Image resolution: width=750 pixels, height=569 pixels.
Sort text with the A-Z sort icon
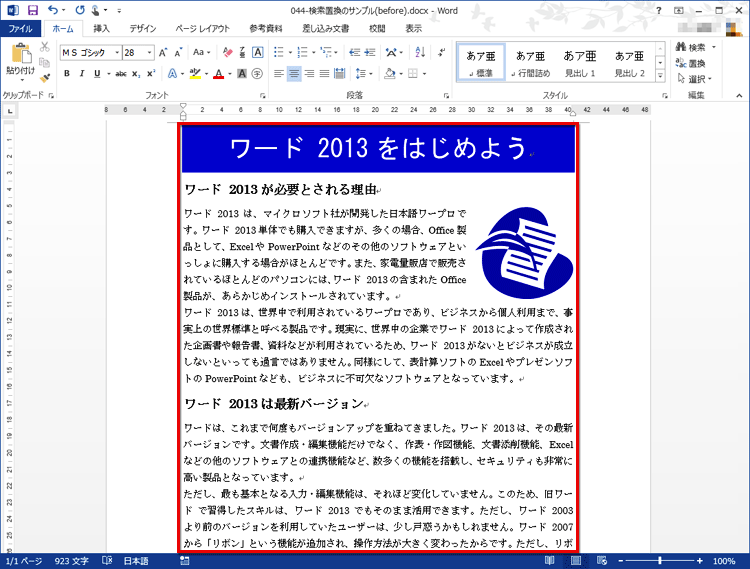coord(420,52)
